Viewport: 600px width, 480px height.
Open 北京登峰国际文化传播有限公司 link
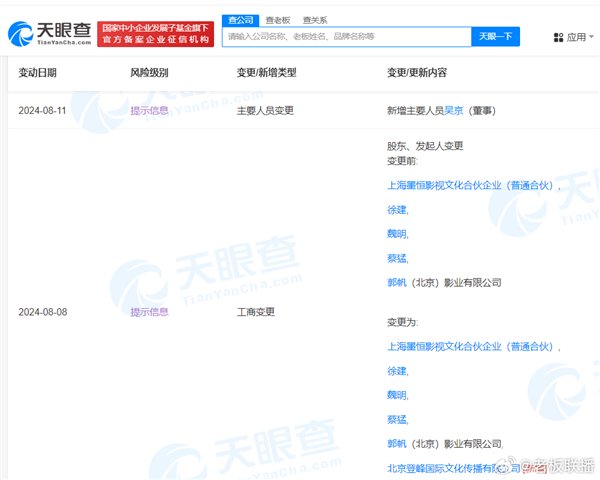pos(453,468)
